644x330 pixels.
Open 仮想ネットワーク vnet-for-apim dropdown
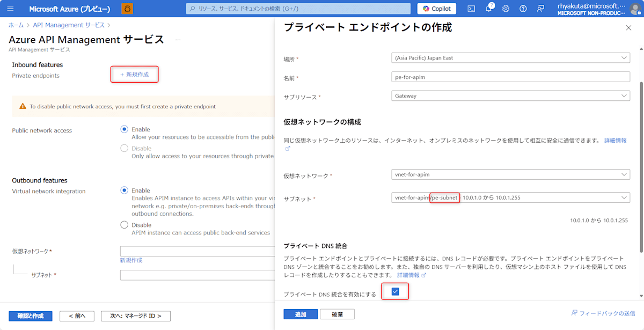click(511, 174)
